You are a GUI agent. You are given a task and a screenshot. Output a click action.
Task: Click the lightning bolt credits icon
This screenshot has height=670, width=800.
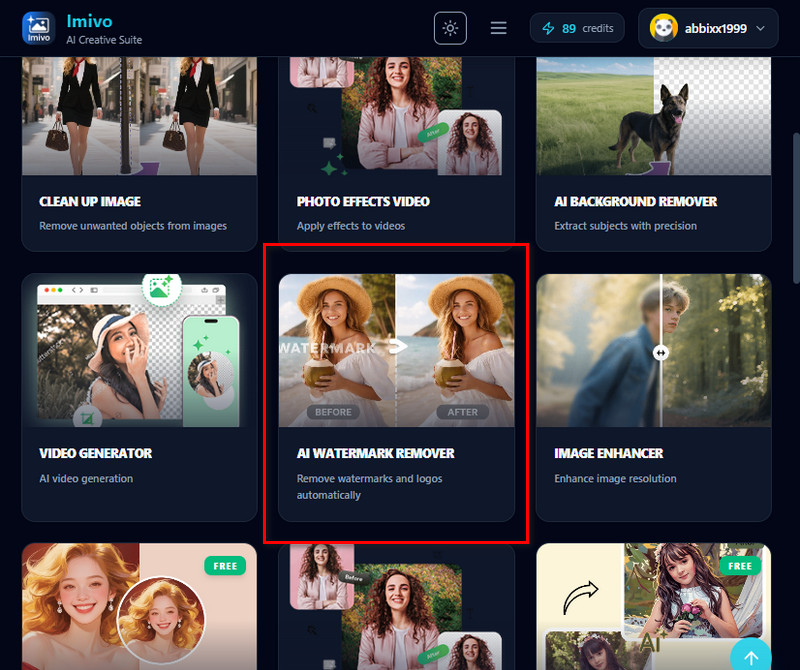click(548, 28)
